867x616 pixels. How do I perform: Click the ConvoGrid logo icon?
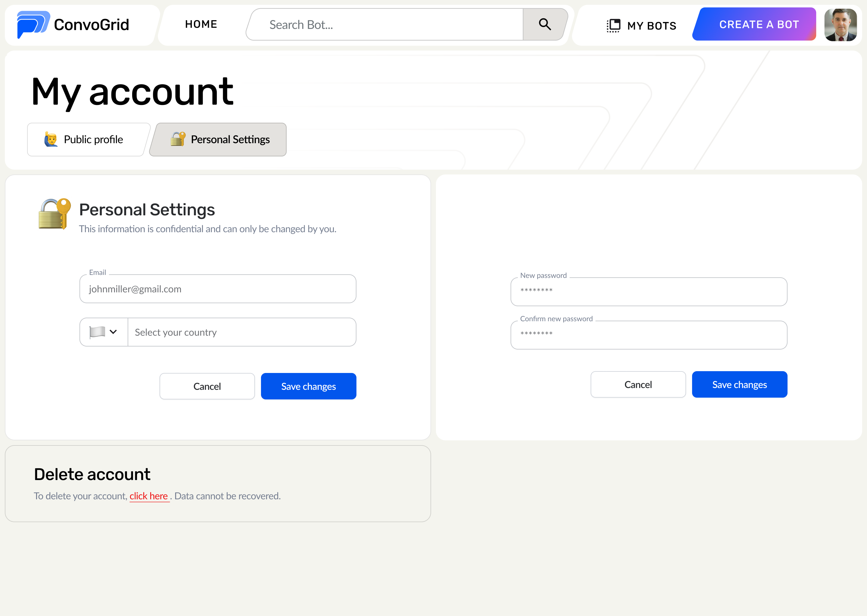point(33,25)
